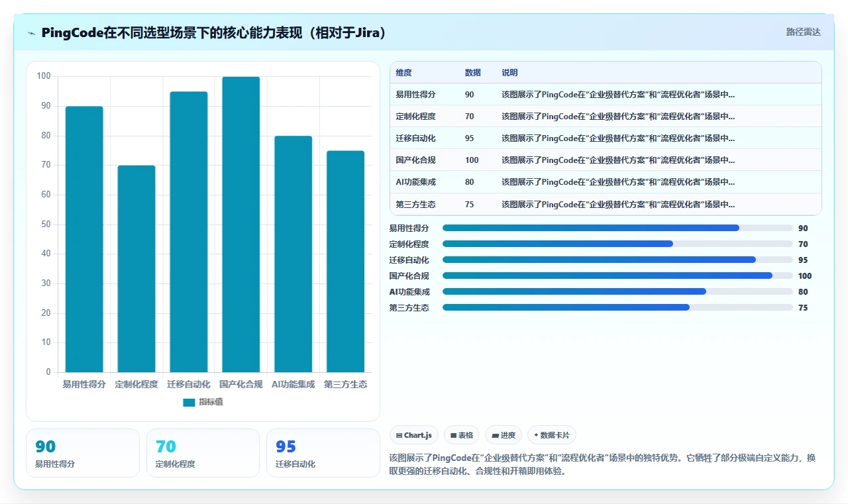848x504 pixels.
Task: Click the 易用性得分 label beside its progress bar
Action: pos(409,228)
